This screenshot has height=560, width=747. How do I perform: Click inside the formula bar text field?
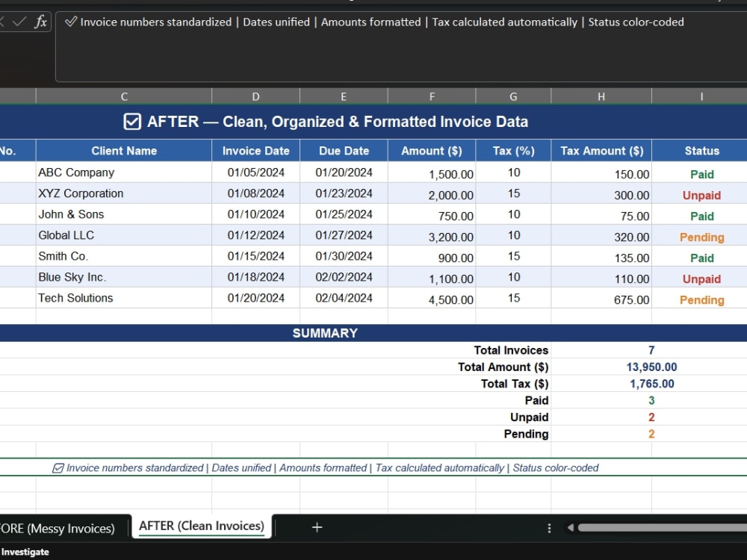point(401,46)
